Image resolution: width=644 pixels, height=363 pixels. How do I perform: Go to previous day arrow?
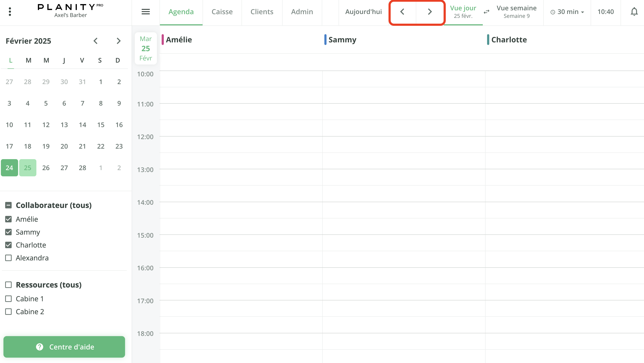coord(402,11)
